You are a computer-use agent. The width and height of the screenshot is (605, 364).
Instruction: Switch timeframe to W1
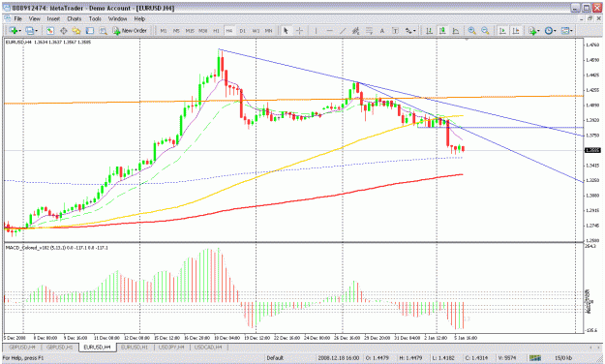pyautogui.click(x=256, y=30)
